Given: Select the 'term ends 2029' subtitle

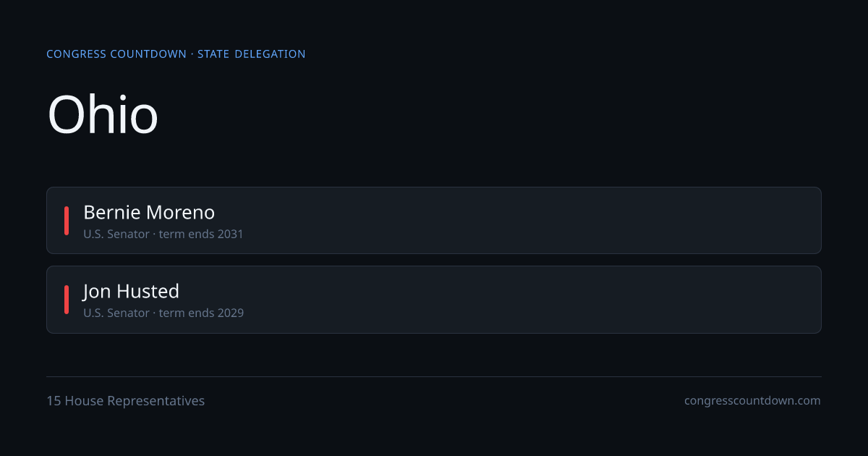Looking at the screenshot, I should click(201, 313).
